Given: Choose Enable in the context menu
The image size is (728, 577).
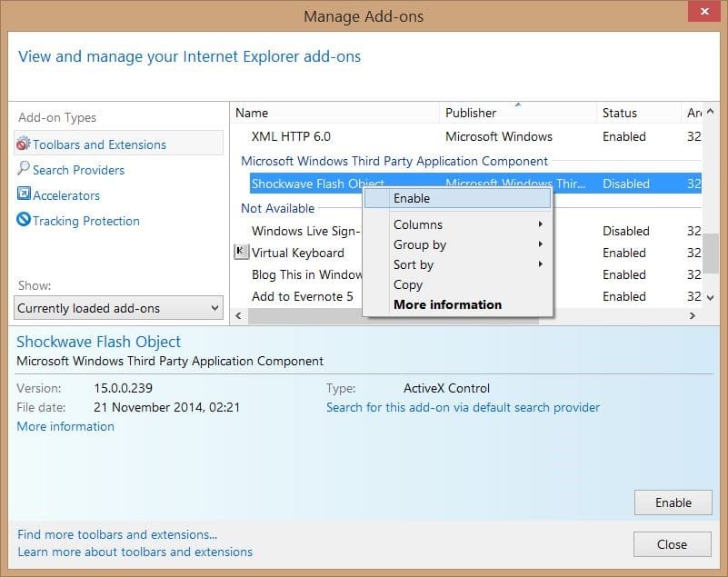Looking at the screenshot, I should [x=457, y=199].
